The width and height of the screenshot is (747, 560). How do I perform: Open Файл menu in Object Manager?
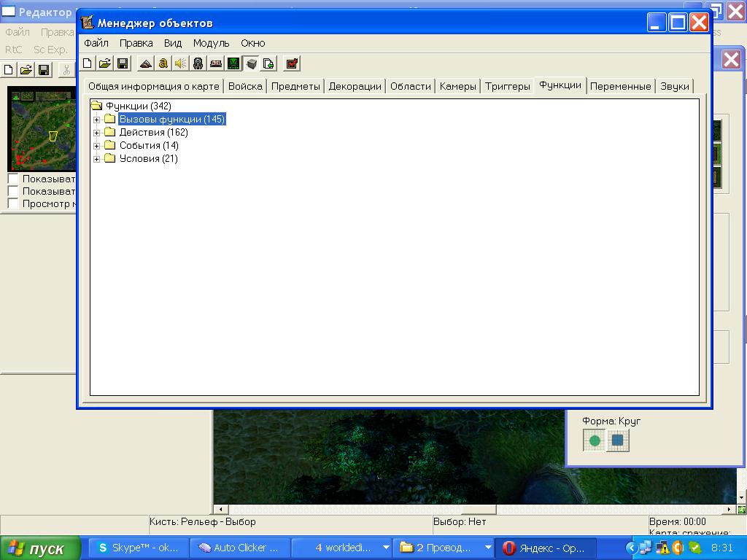click(96, 43)
